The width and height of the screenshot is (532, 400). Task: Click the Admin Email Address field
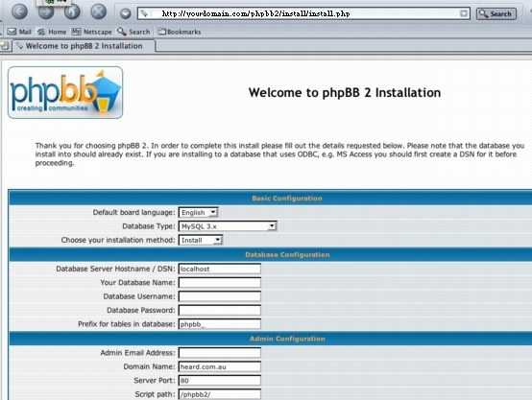pyautogui.click(x=220, y=353)
